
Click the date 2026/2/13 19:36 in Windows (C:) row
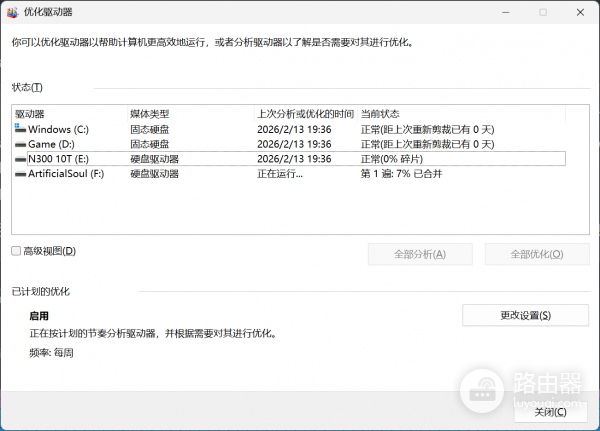pyautogui.click(x=294, y=129)
